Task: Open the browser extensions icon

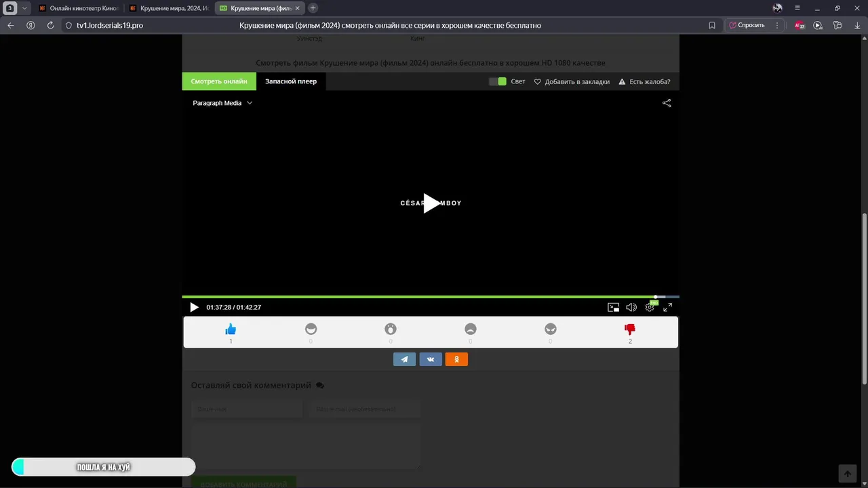Action: pyautogui.click(x=837, y=25)
